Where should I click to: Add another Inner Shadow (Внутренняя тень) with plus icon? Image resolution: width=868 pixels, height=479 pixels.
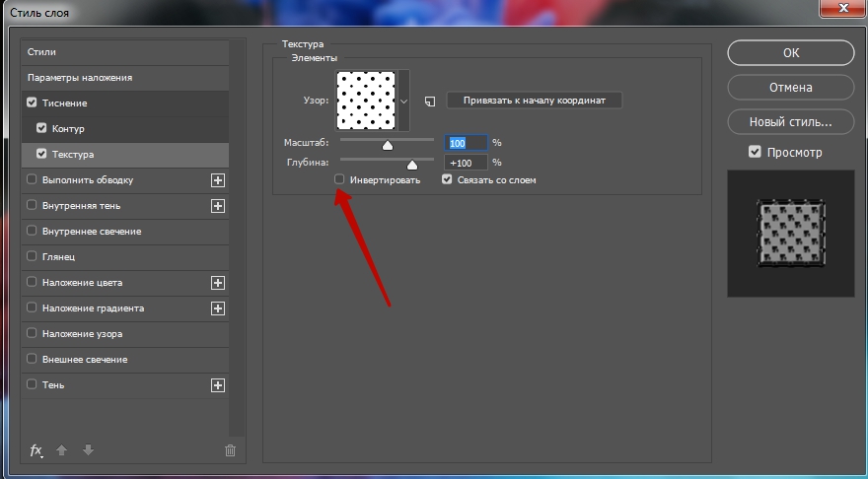pyautogui.click(x=218, y=206)
